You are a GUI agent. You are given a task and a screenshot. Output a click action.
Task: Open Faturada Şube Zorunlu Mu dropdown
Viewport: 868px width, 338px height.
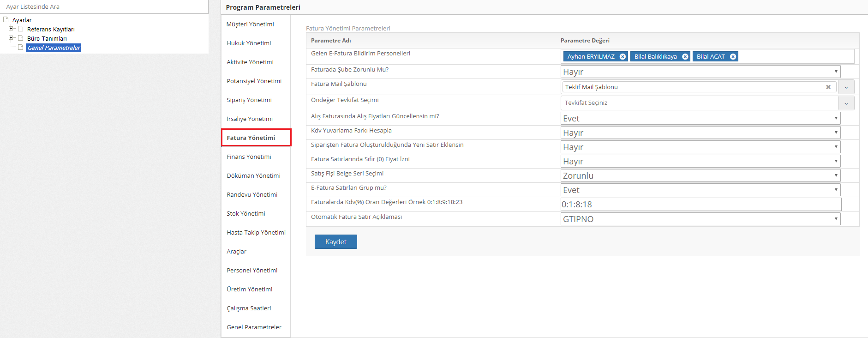coord(700,72)
